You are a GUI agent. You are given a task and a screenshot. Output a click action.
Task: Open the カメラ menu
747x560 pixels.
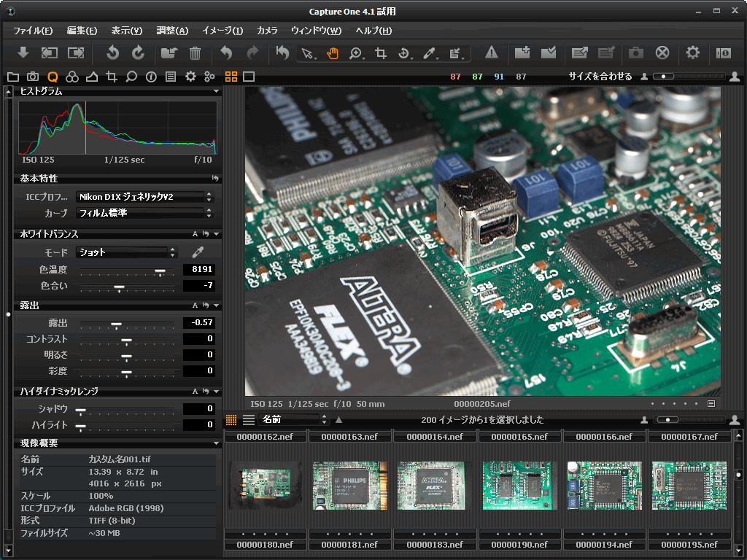[267, 31]
